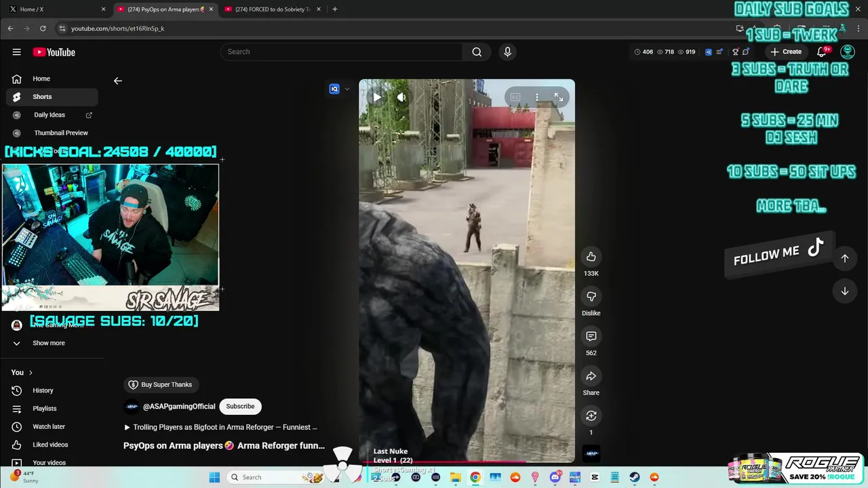
Task: Open File Explorer from the taskbar
Action: point(456,477)
